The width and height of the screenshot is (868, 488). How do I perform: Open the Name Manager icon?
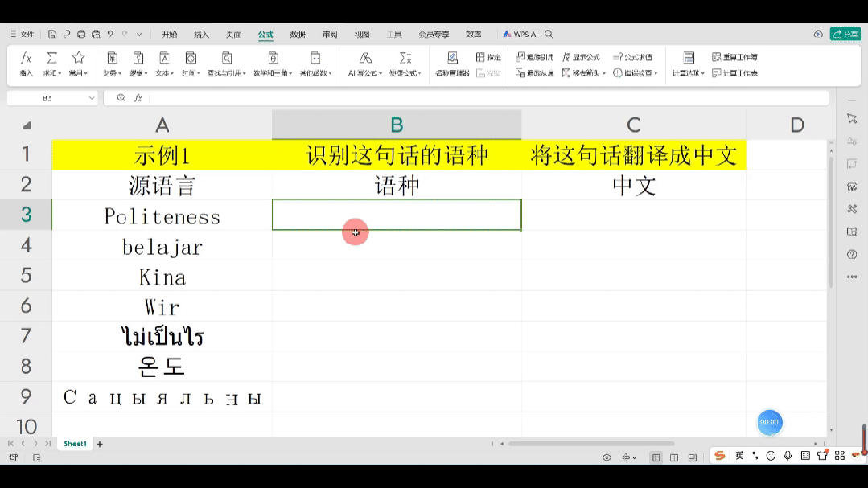[x=452, y=58]
